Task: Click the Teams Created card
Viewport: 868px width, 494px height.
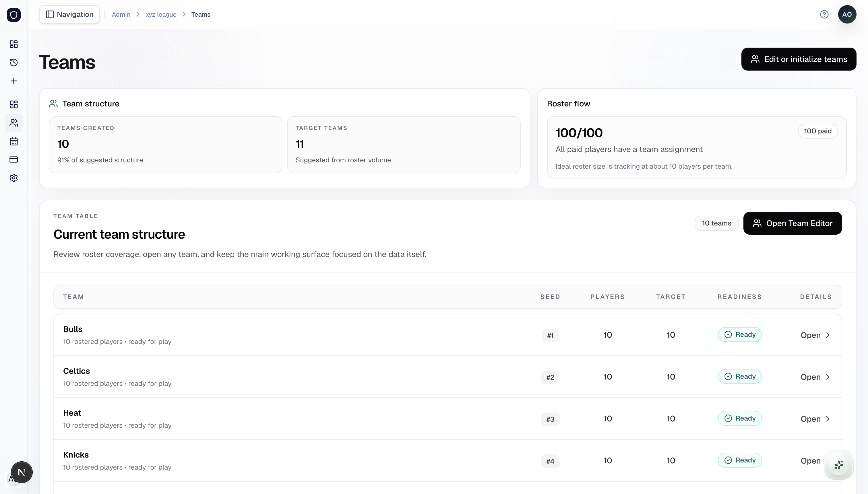Action: point(166,145)
